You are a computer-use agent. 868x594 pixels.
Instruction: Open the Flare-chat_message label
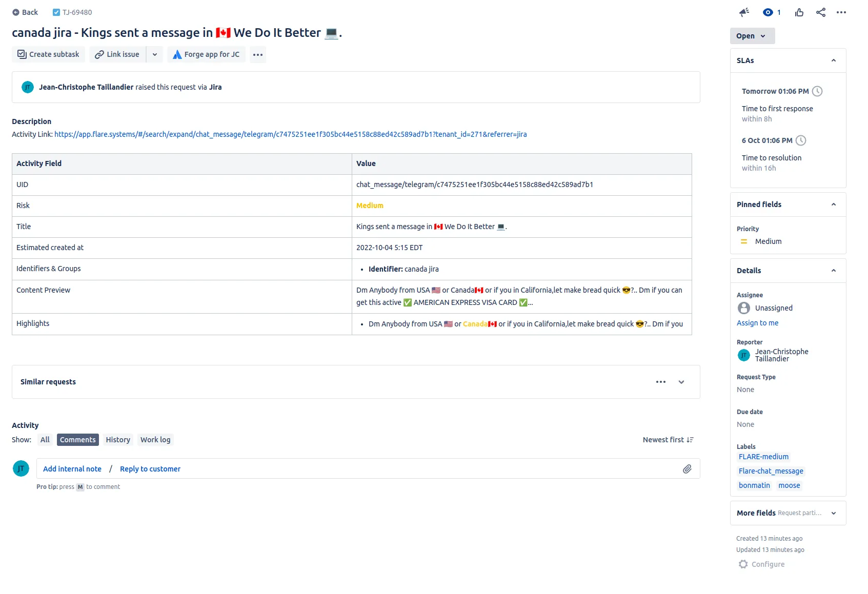(771, 471)
